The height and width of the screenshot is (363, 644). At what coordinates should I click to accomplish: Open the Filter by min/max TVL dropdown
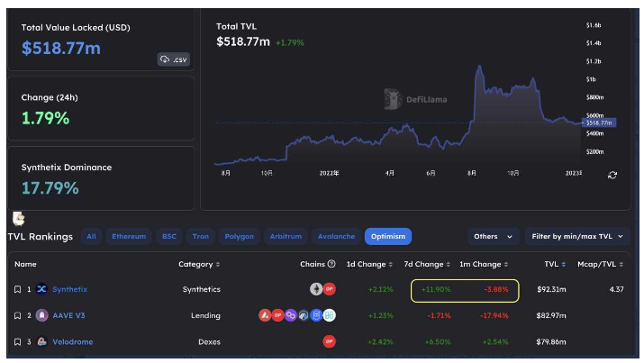tap(577, 237)
